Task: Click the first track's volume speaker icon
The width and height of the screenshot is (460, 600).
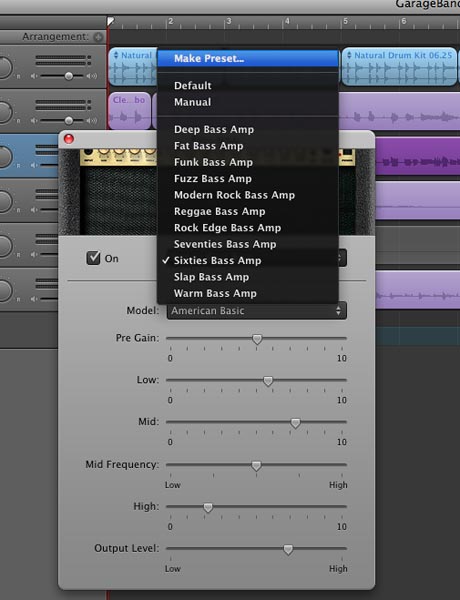Action: (34, 76)
